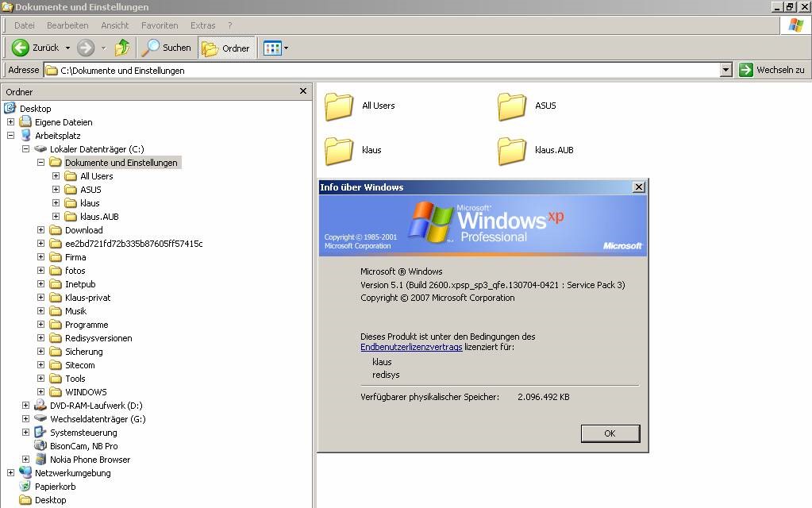Open the address bar dropdown list
Screen dimensions: 812x508
[x=726, y=70]
